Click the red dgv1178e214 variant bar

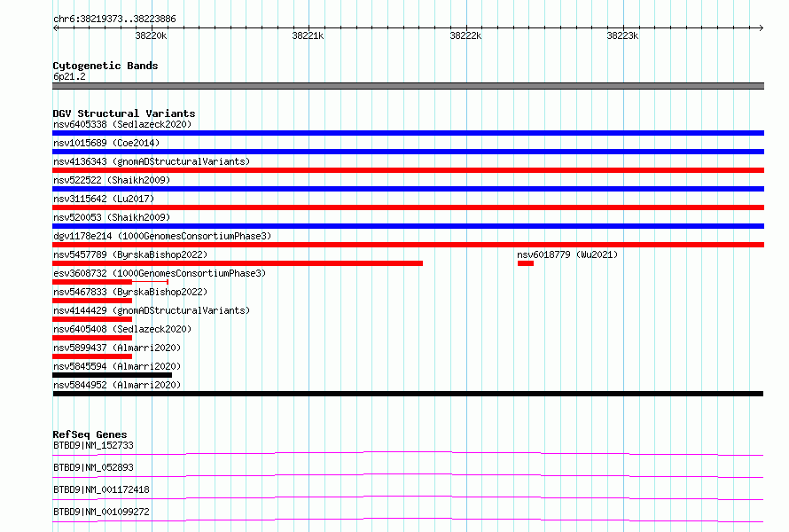(408, 245)
